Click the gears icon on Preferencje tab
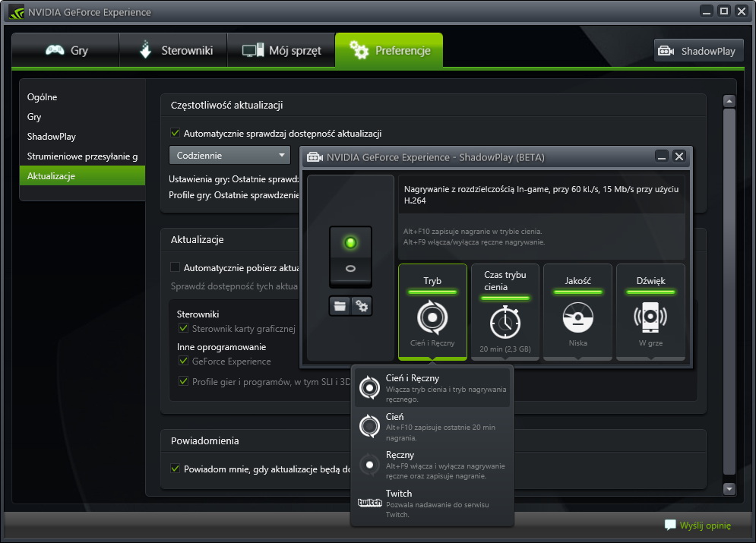Image resolution: width=756 pixels, height=543 pixels. [x=359, y=50]
